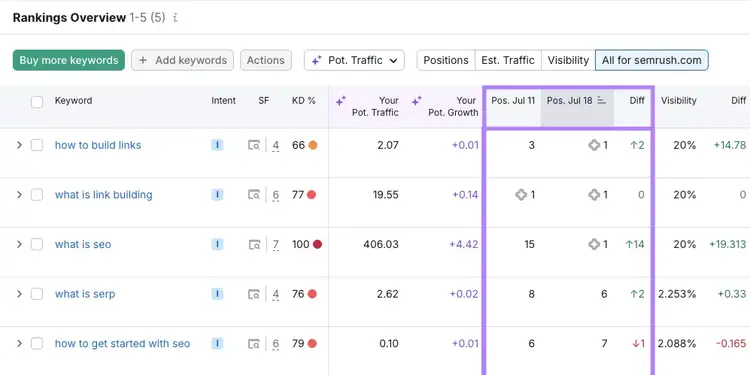This screenshot has width=750, height=375.
Task: Open the 'what is link building' keyword link
Action: coord(104,195)
